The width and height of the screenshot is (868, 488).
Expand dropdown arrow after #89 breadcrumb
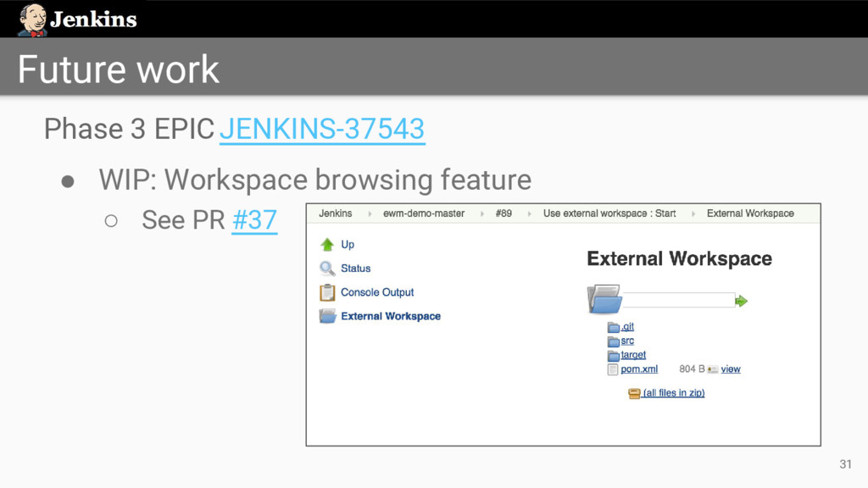coord(529,213)
